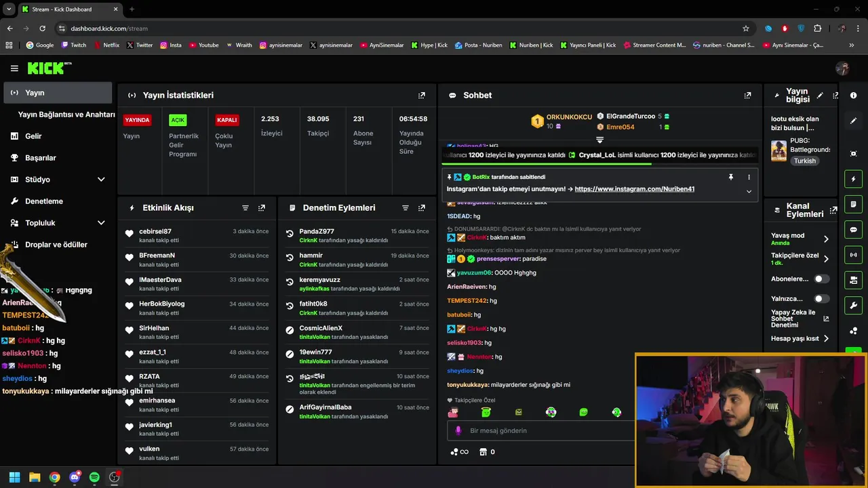Open Takipçilere özel settings arrow

(826, 259)
